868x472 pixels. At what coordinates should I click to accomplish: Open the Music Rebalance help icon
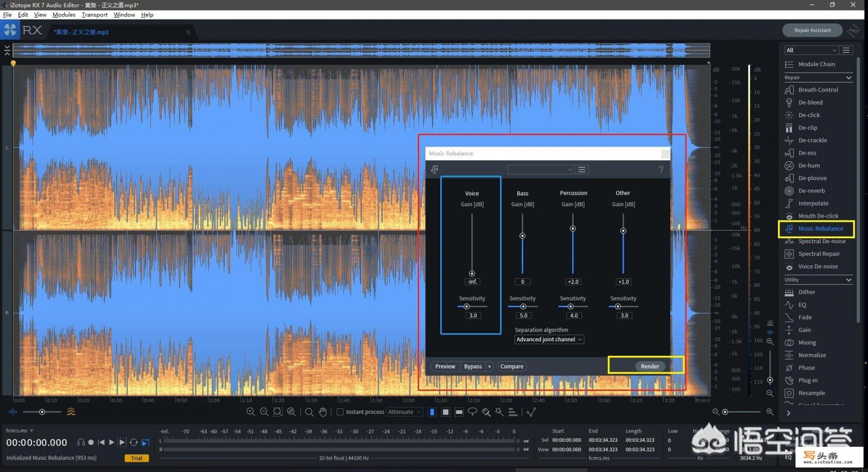661,170
